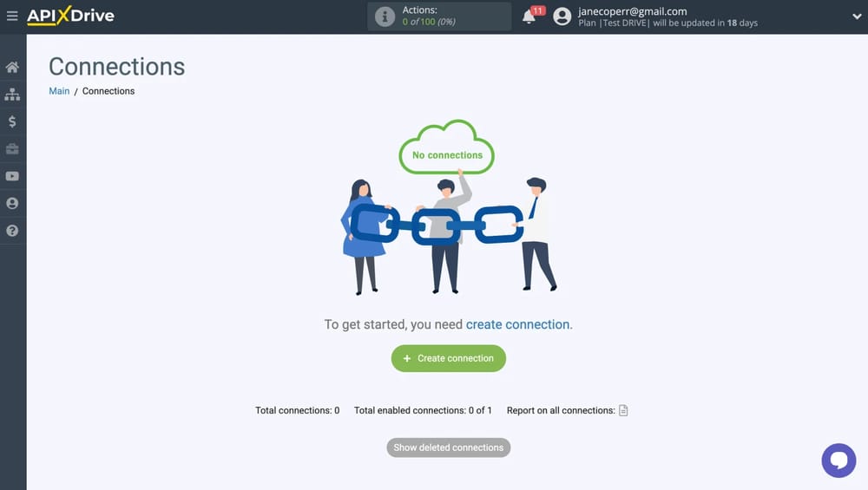The width and height of the screenshot is (868, 490).
Task: Click the info icon beside Actions counter
Action: coord(384,16)
